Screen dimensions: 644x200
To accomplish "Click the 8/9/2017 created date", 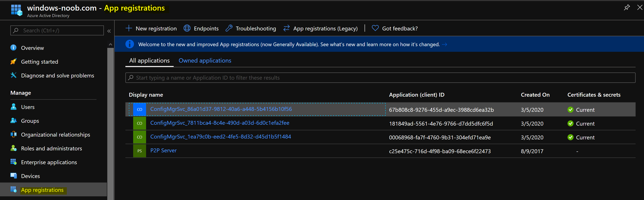I will 532,151.
